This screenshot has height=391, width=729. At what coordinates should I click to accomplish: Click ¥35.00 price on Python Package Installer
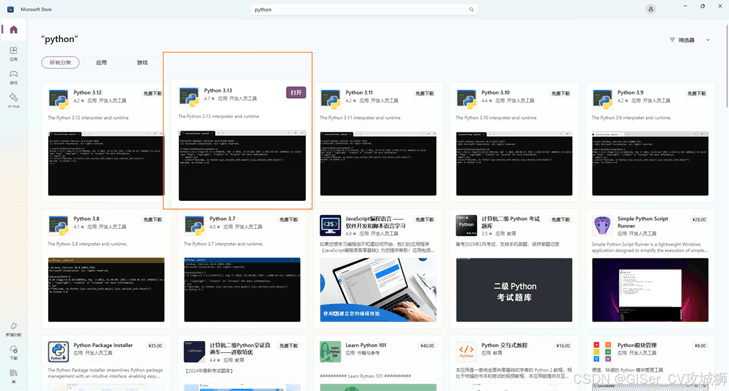coord(155,346)
